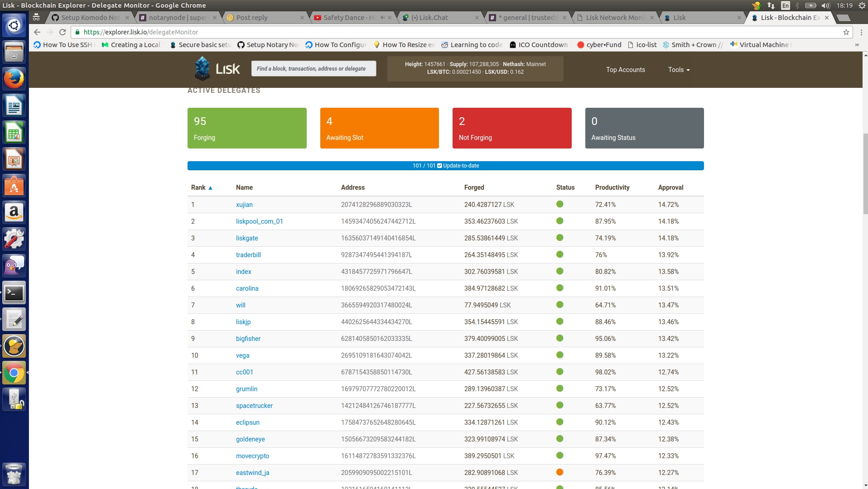Viewport: 868px width, 489px height.
Task: Open delegate eastwind_ja link
Action: point(252,473)
